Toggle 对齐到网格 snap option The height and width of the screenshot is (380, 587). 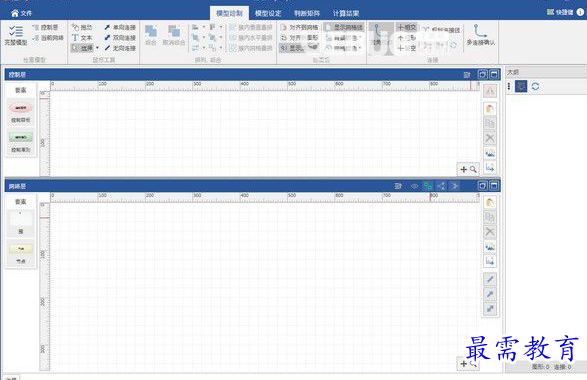pos(299,27)
